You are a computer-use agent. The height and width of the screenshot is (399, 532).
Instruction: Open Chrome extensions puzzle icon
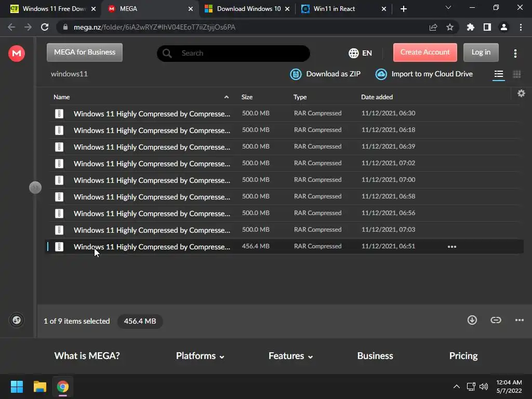pyautogui.click(x=470, y=27)
